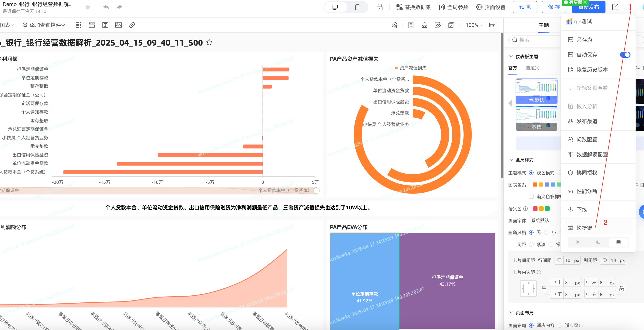644x330 pixels.
Task: Switch to desktop layout view
Action: click(x=335, y=7)
